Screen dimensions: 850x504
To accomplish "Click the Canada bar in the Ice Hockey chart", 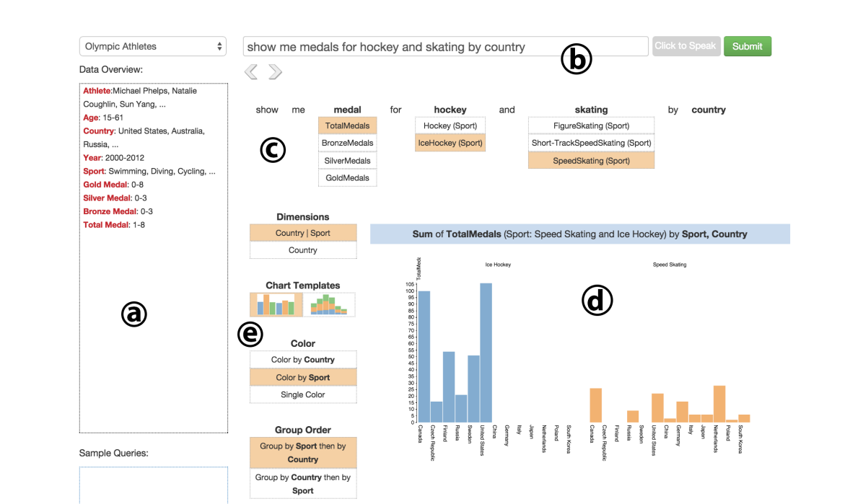I will pyautogui.click(x=424, y=357).
